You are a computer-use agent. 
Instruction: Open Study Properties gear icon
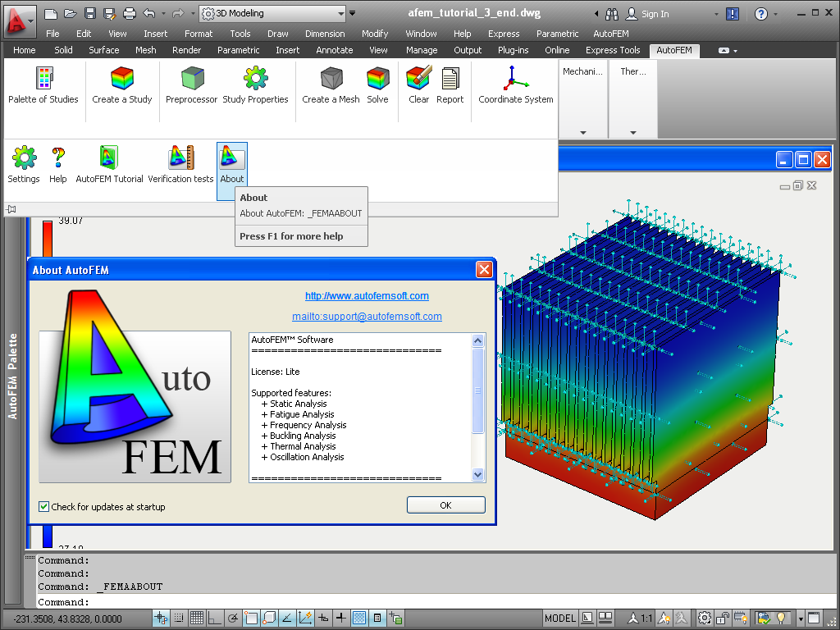(256, 78)
